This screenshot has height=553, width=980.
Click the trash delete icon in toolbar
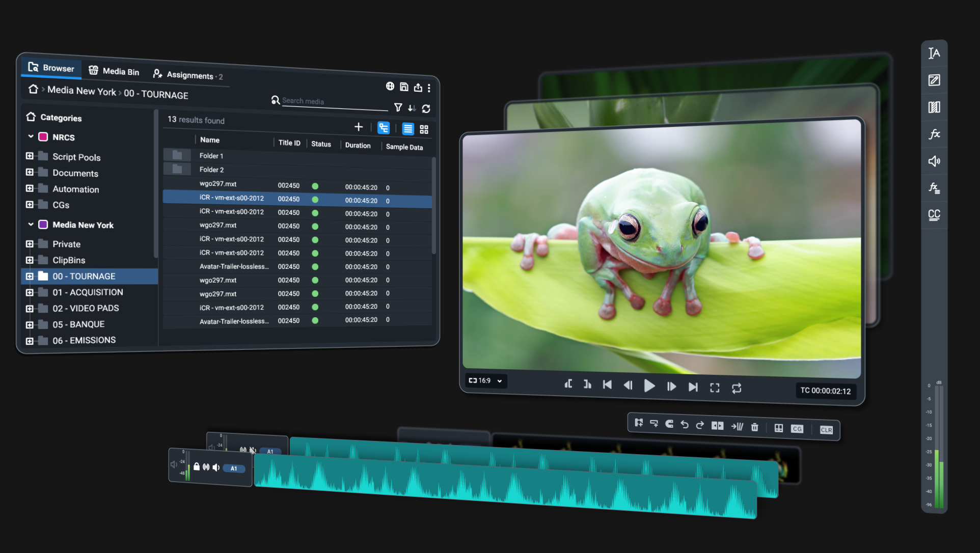click(755, 427)
